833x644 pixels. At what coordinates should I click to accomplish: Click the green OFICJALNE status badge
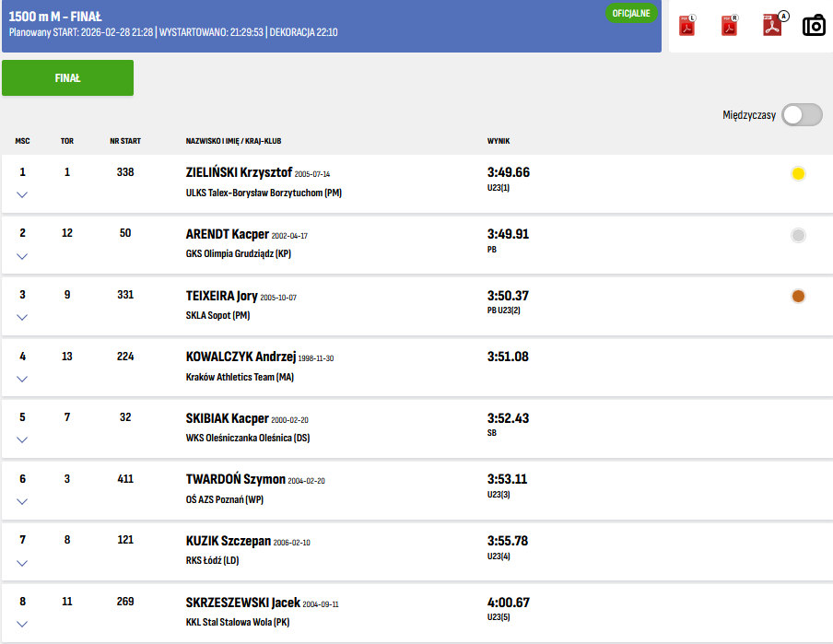tap(631, 14)
